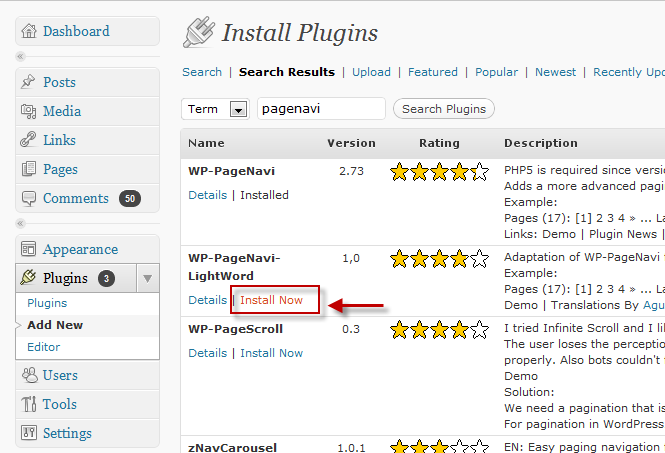665x453 pixels.
Task: Click the Comments speech bubble icon
Action: click(28, 198)
